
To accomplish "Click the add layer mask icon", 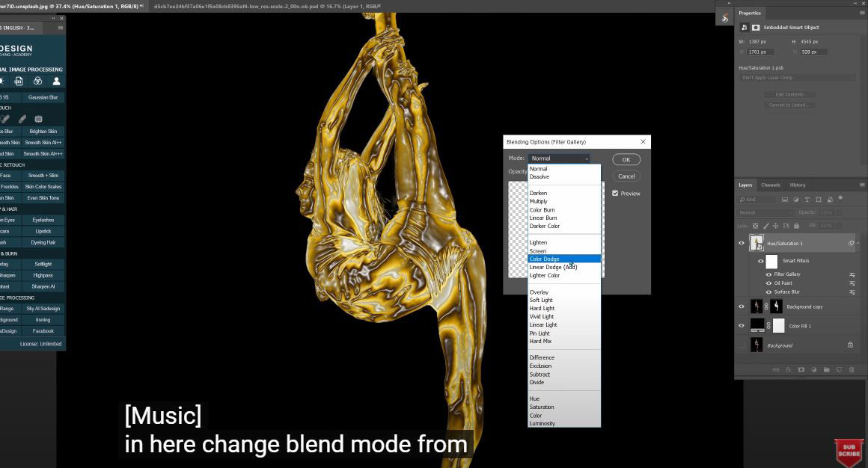I will coord(801,369).
